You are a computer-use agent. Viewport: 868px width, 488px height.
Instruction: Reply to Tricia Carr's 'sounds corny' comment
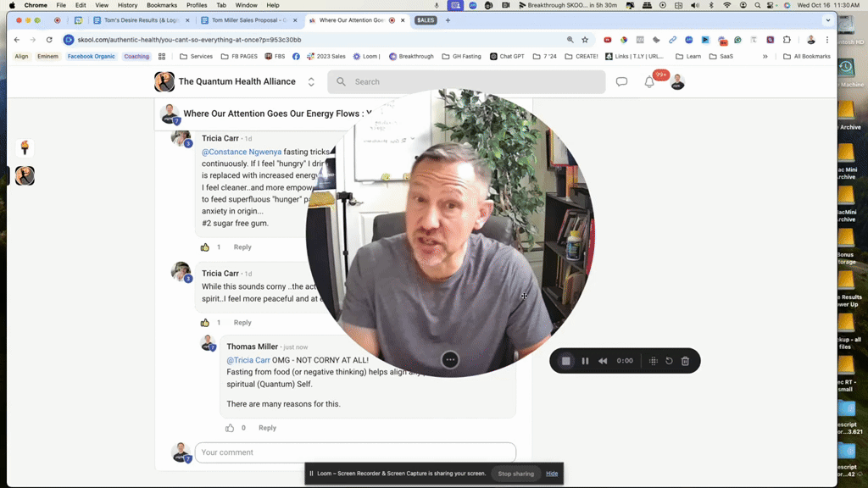point(242,323)
